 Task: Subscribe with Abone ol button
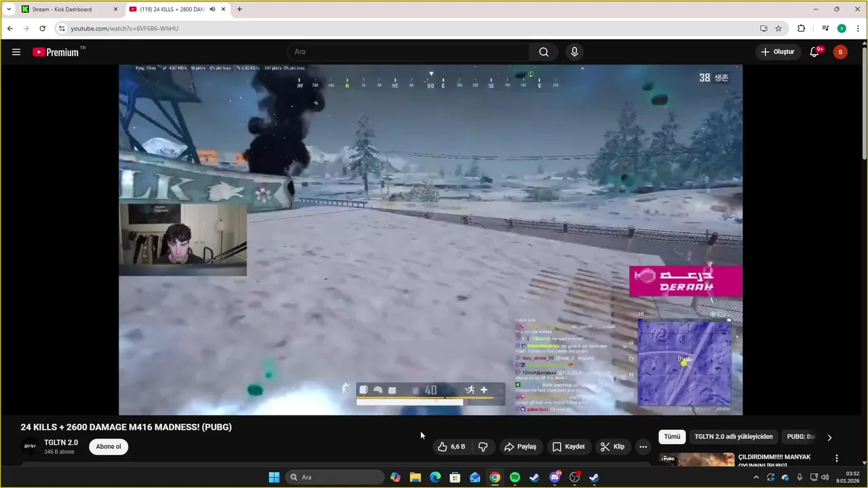tap(108, 447)
